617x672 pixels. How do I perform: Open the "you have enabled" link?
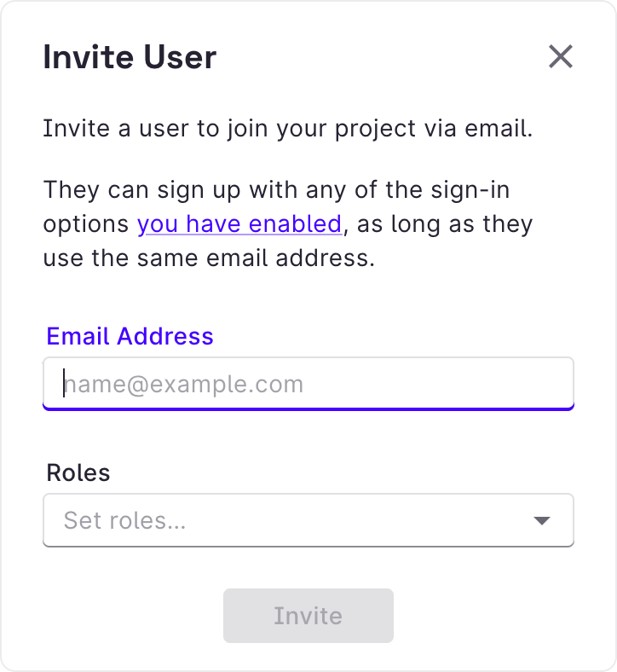[x=239, y=224]
